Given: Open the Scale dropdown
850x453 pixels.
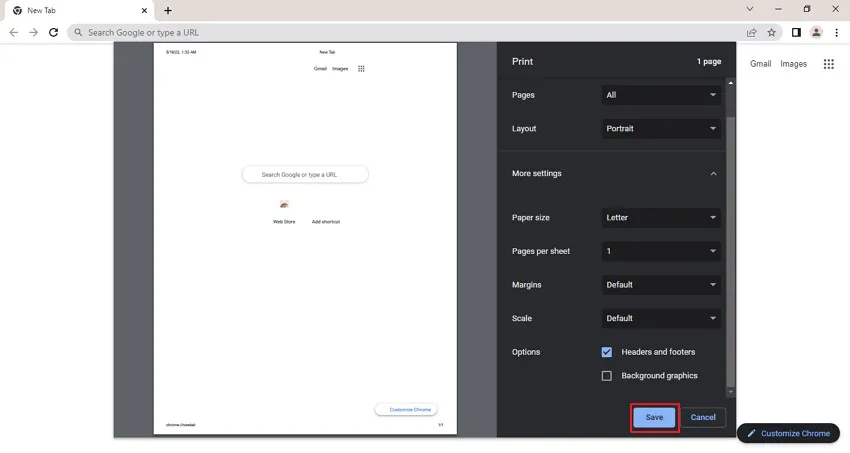Looking at the screenshot, I should point(661,318).
